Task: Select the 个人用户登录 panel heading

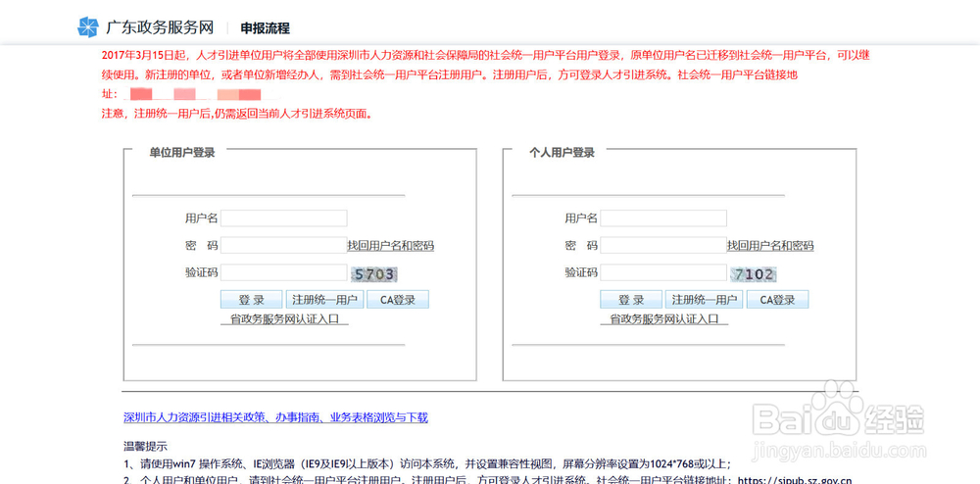Action: 562,153
